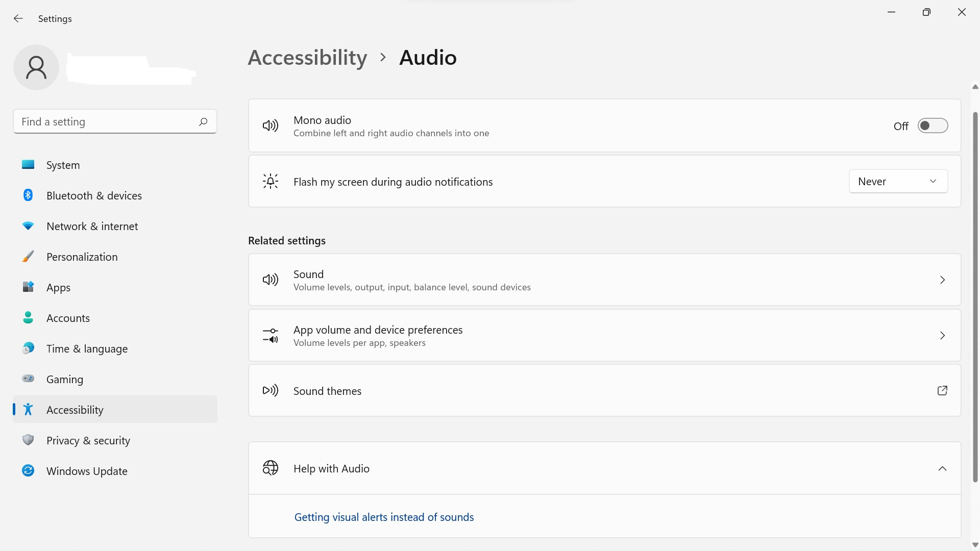This screenshot has width=980, height=551.
Task: Open Accounts settings category
Action: [x=115, y=318]
